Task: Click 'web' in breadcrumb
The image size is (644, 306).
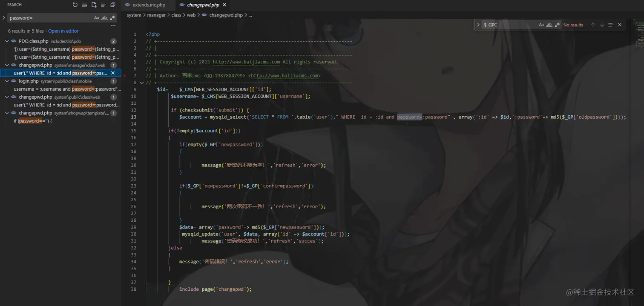Action: pyautogui.click(x=191, y=15)
